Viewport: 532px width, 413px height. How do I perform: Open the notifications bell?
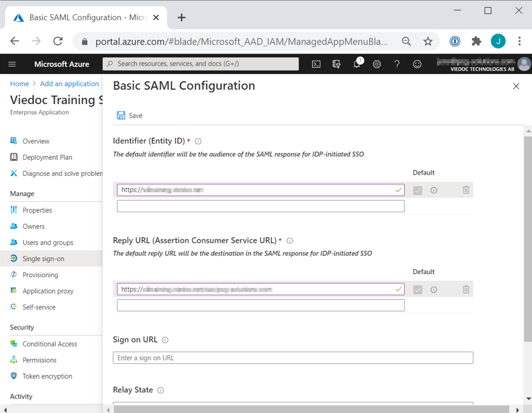point(357,64)
